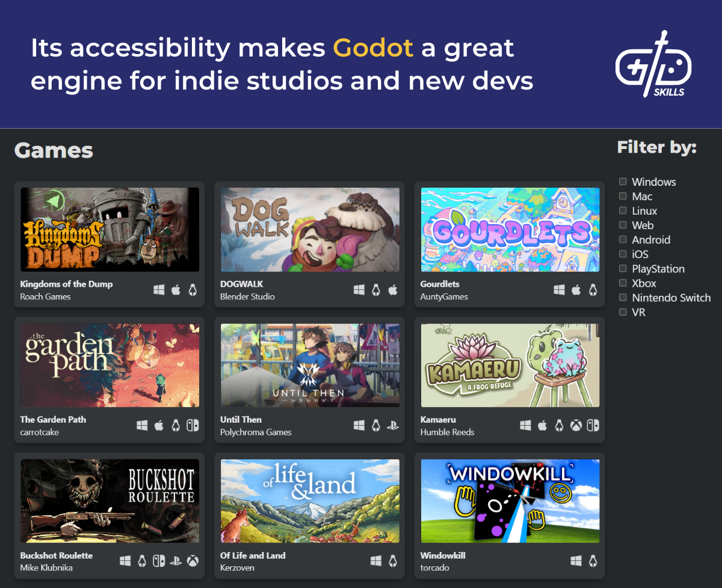Click the Windows icon on Of Life and Land
Screen dimensions: 722x588
coord(375,561)
